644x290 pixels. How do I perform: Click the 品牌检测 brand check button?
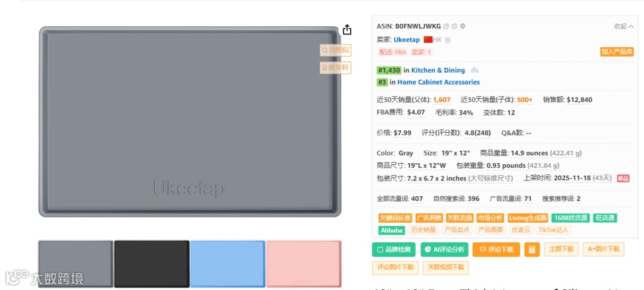[394, 250]
